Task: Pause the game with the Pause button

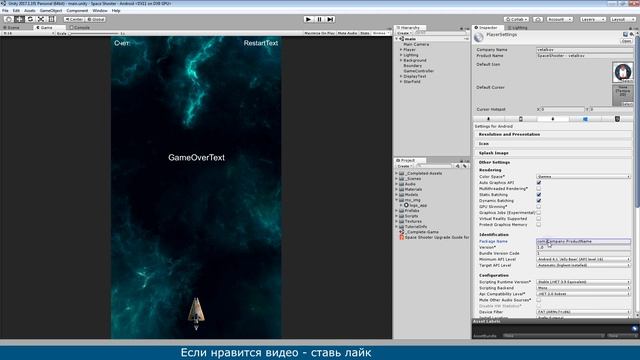Action: tap(320, 19)
